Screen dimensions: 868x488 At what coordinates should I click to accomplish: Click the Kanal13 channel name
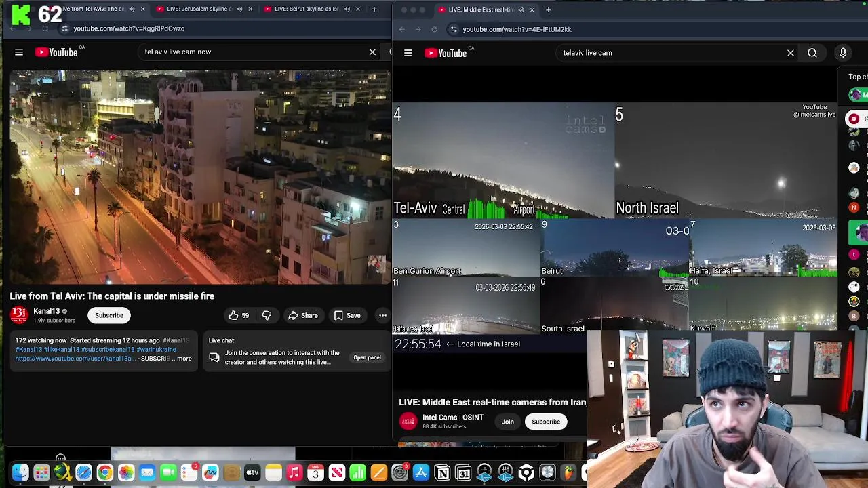pyautogui.click(x=47, y=311)
